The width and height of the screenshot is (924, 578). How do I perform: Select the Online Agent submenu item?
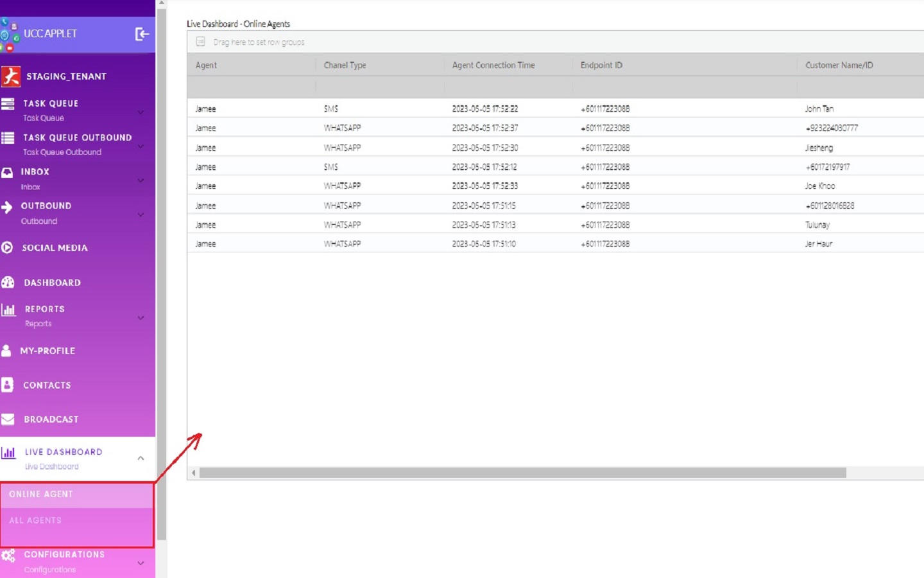(x=41, y=494)
